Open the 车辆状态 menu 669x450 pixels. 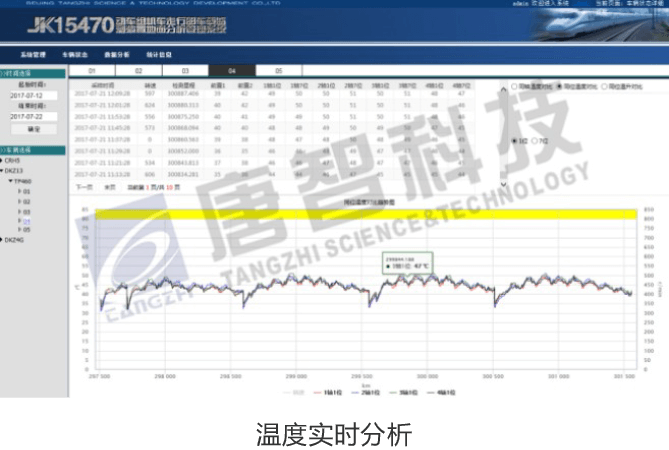[x=75, y=55]
